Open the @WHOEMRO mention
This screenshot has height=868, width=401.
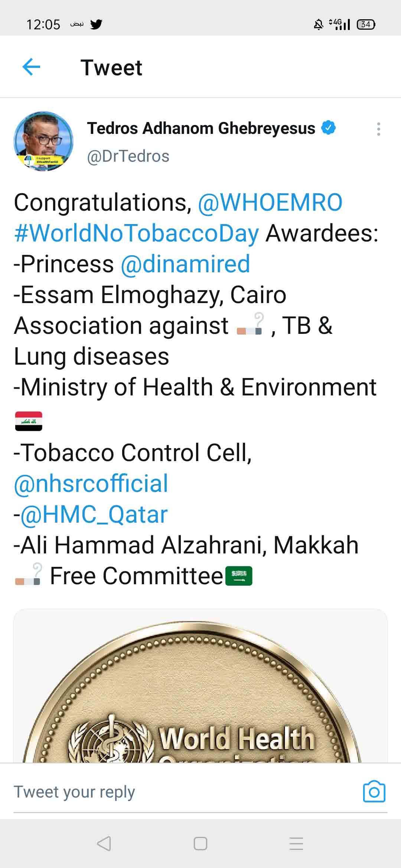270,203
